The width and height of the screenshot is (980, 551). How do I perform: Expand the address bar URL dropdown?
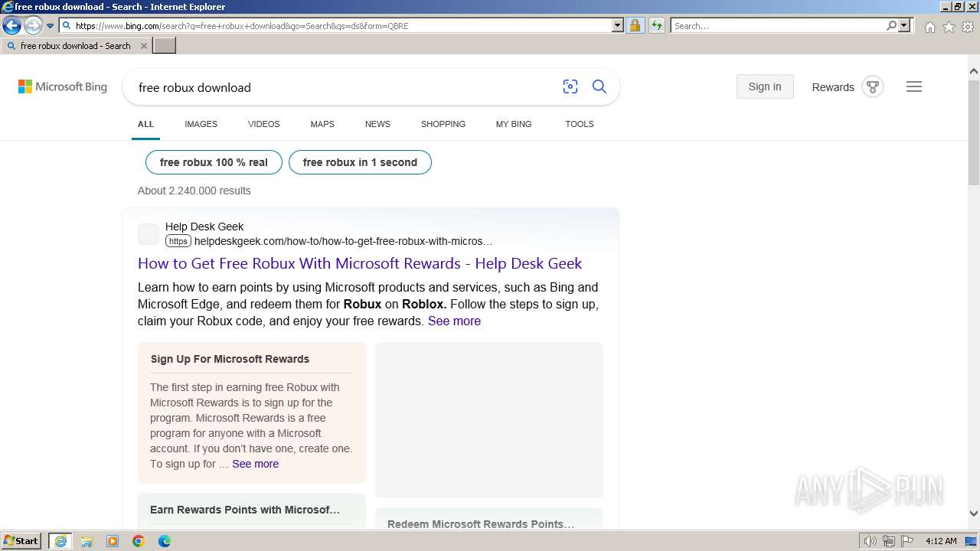pyautogui.click(x=618, y=25)
